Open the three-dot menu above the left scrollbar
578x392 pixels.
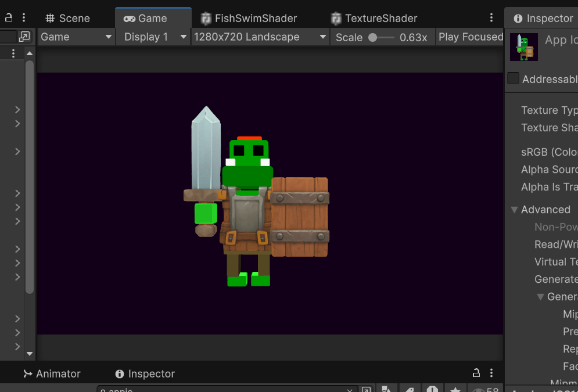[13, 53]
